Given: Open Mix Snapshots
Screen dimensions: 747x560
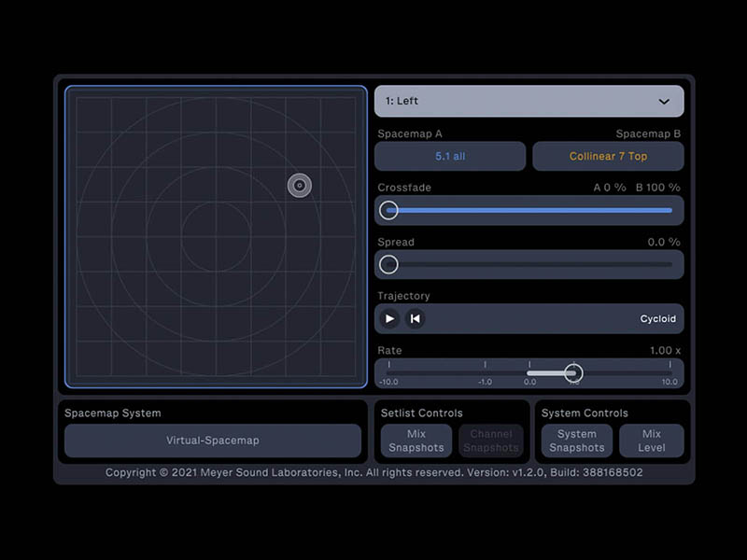Looking at the screenshot, I should 416,441.
